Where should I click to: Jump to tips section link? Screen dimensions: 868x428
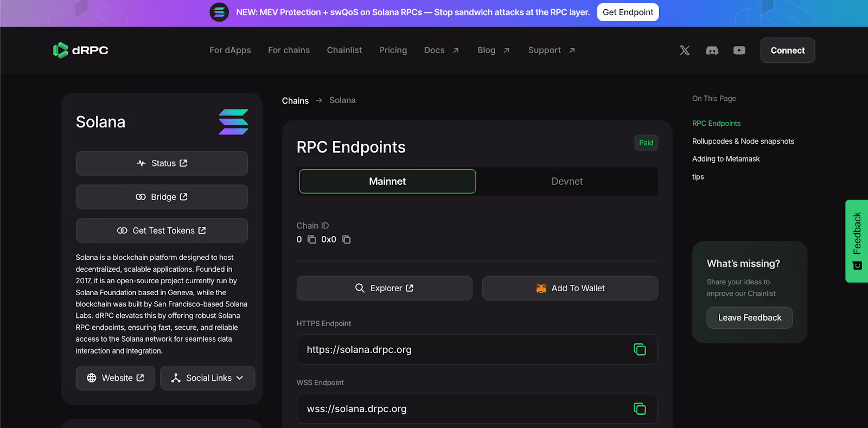698,177
